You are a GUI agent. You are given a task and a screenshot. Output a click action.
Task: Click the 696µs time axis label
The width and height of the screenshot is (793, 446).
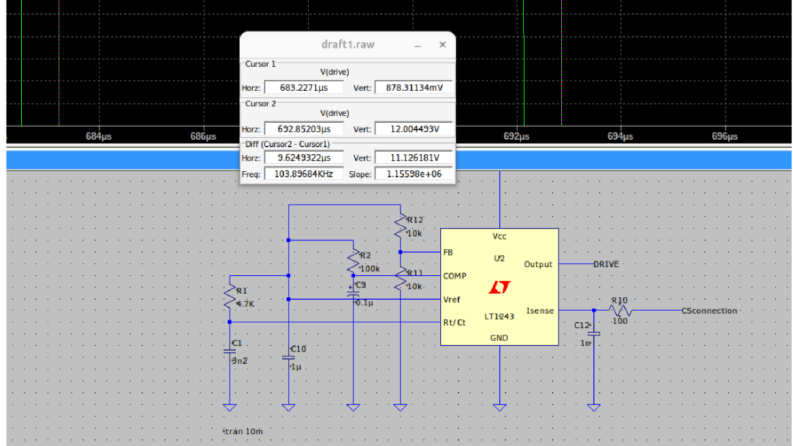coord(725,136)
